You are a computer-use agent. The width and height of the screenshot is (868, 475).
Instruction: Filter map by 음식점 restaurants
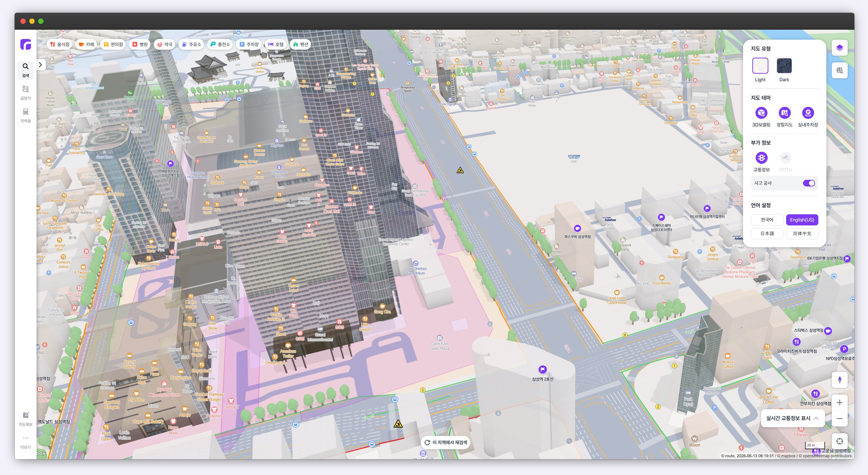point(60,44)
